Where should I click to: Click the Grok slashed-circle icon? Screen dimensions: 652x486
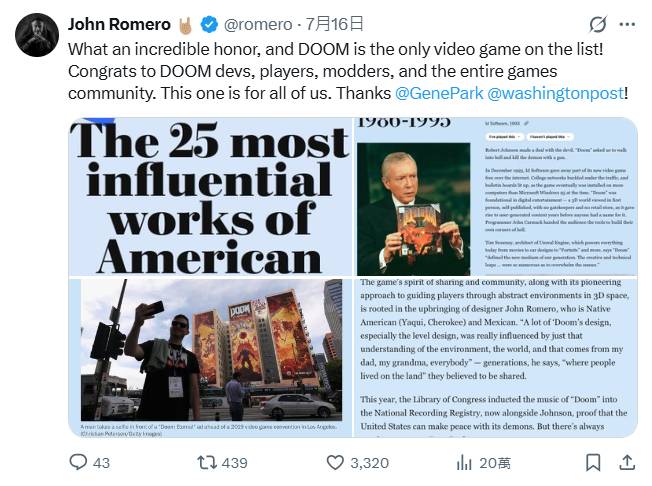coord(598,25)
